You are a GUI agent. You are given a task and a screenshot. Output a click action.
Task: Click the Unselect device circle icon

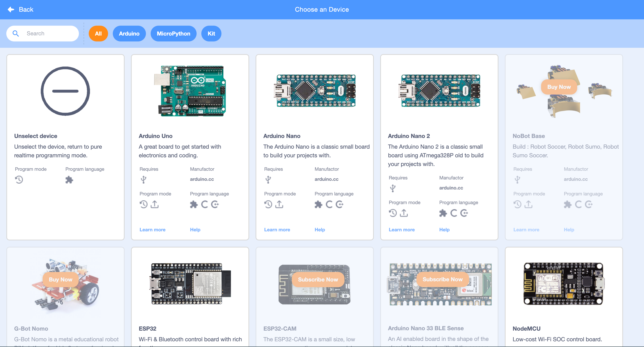pyautogui.click(x=65, y=91)
